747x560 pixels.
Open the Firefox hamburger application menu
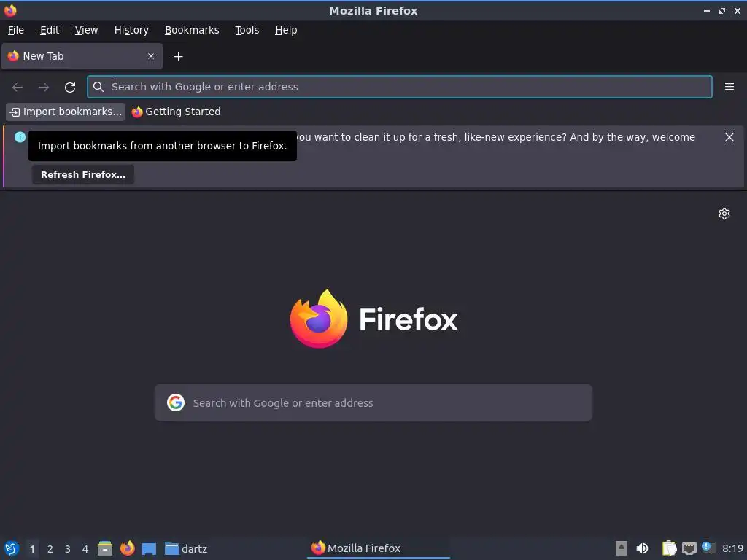pyautogui.click(x=729, y=87)
